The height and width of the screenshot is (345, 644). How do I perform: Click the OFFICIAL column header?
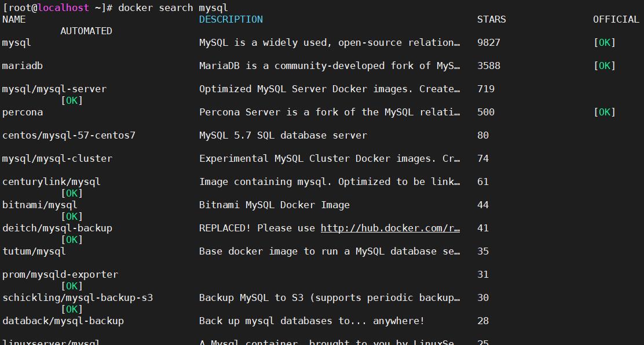[x=616, y=19]
